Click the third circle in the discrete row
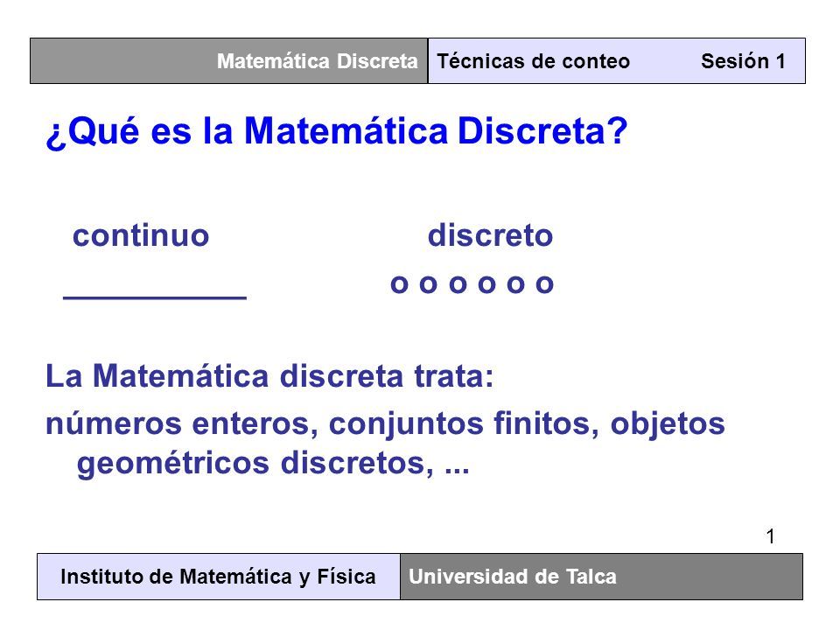The height and width of the screenshot is (630, 840). [458, 284]
